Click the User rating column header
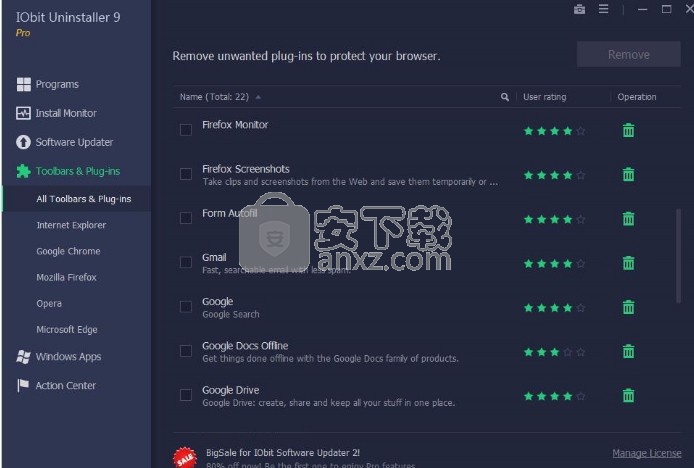Viewport: 694px width, 468px height. click(x=544, y=97)
